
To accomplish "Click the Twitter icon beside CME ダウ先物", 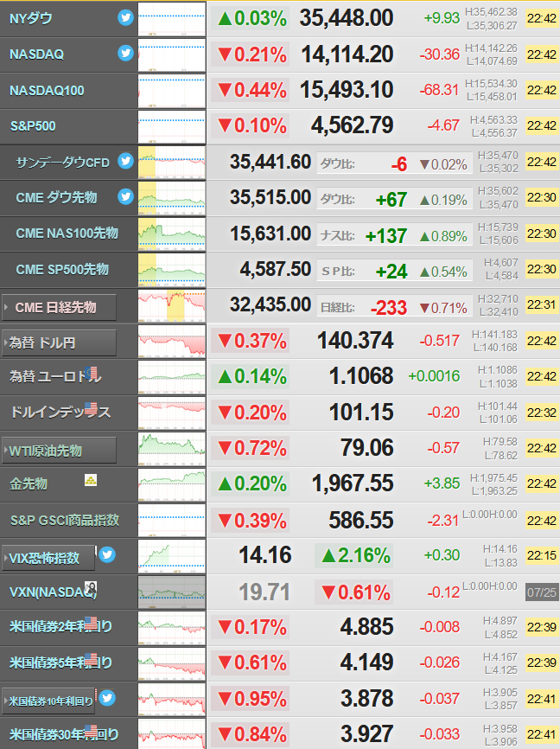I will [125, 196].
